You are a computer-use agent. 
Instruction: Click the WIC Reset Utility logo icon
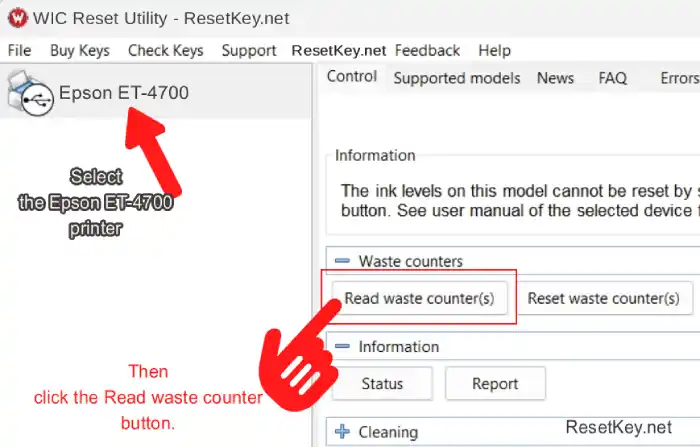click(17, 18)
